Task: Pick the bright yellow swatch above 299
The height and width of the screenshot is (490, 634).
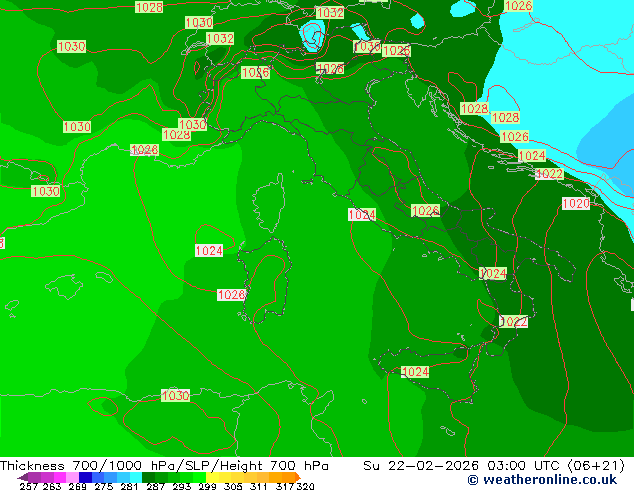Action: click(212, 477)
